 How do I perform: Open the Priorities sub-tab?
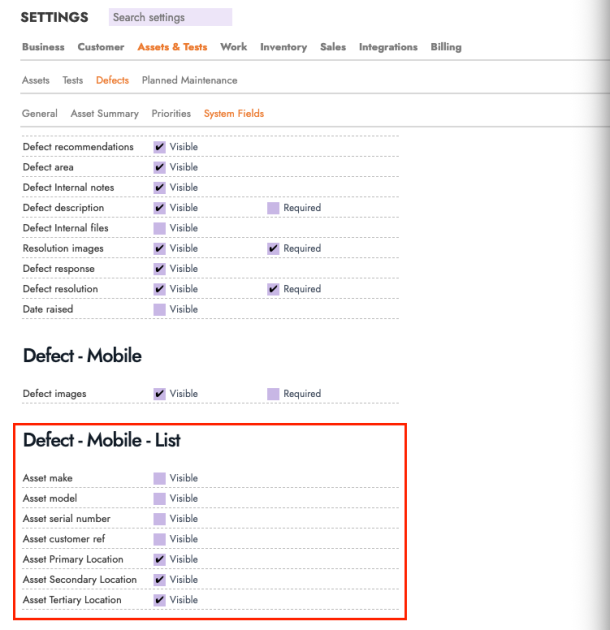(x=171, y=114)
